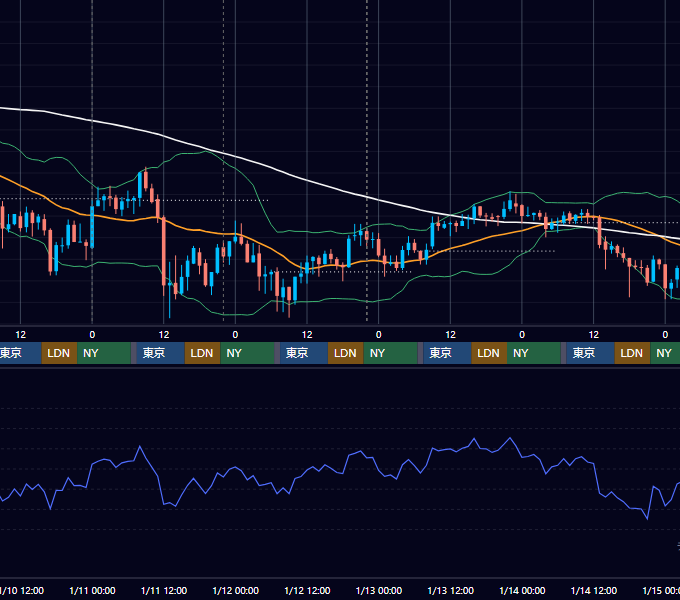Screen dimensions: 680x600
Task: Click the 1/14 12:00 date label
Action: [x=594, y=590]
